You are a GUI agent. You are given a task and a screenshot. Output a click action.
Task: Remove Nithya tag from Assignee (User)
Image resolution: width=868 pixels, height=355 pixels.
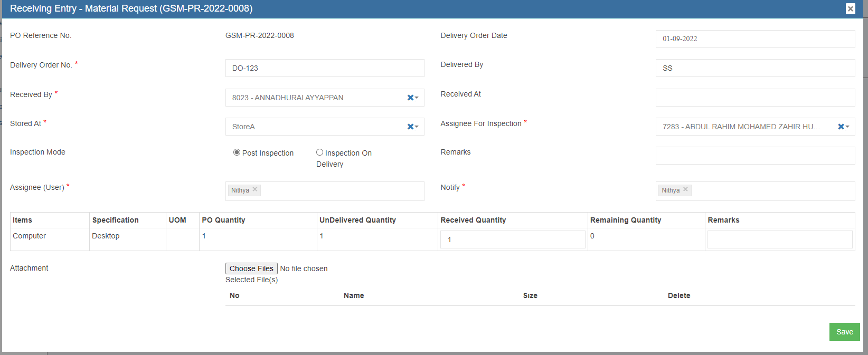(255, 189)
